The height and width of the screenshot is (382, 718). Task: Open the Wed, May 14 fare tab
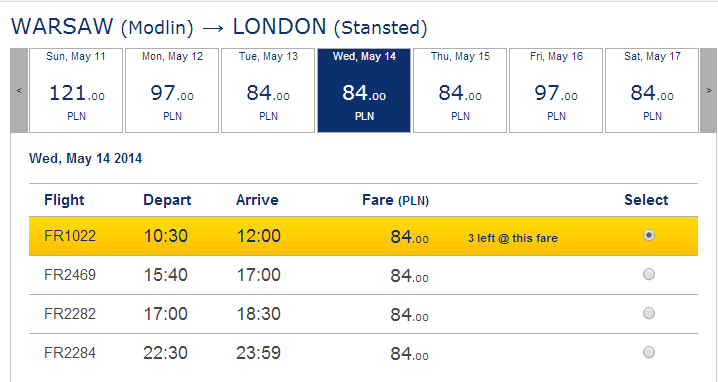[x=364, y=90]
